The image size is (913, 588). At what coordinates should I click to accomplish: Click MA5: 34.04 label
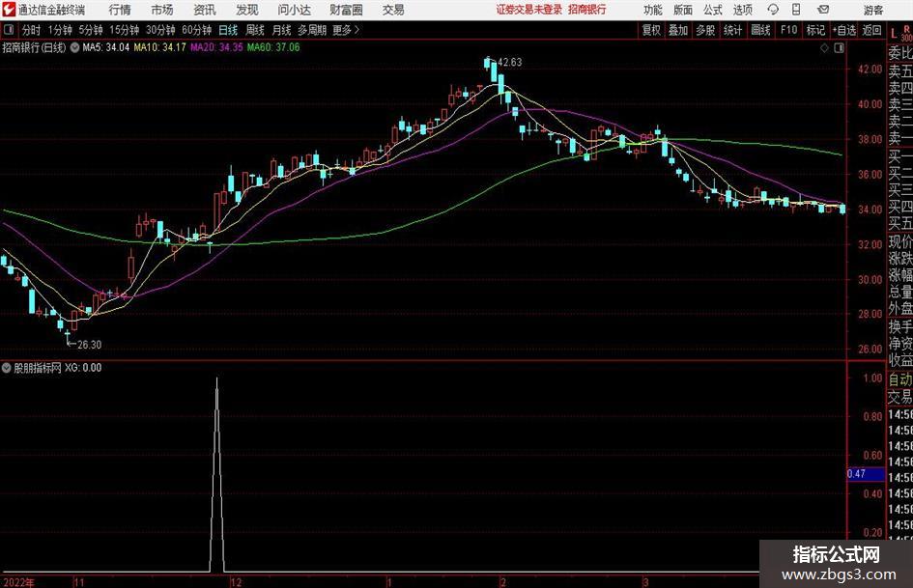[106, 47]
